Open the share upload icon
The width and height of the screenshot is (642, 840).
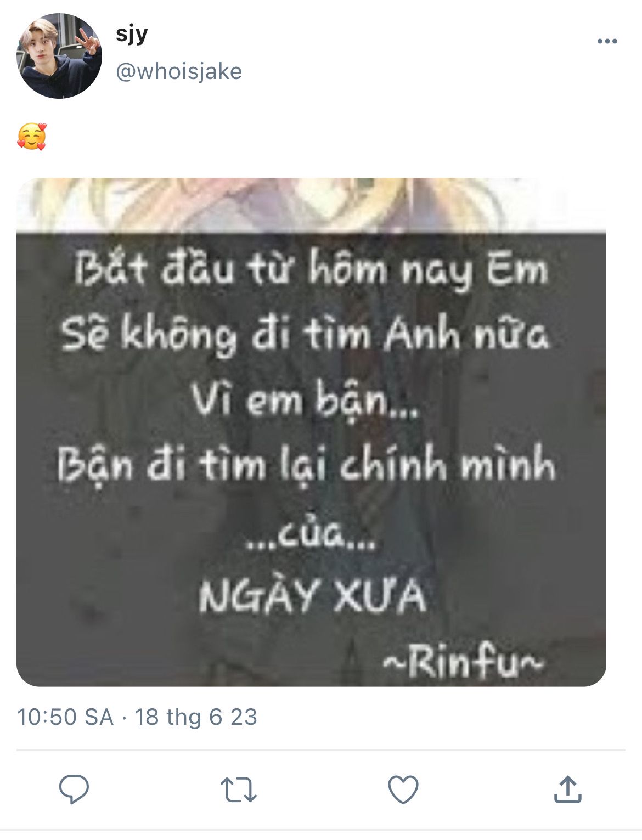(567, 789)
